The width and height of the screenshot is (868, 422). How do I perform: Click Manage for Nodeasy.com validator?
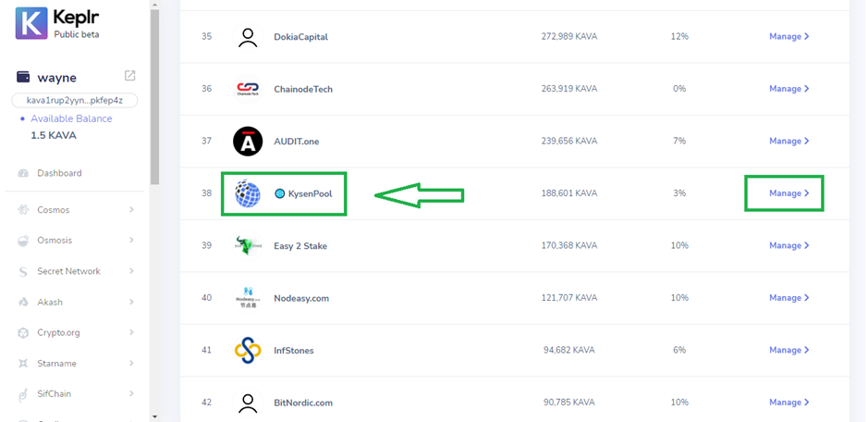(x=789, y=298)
